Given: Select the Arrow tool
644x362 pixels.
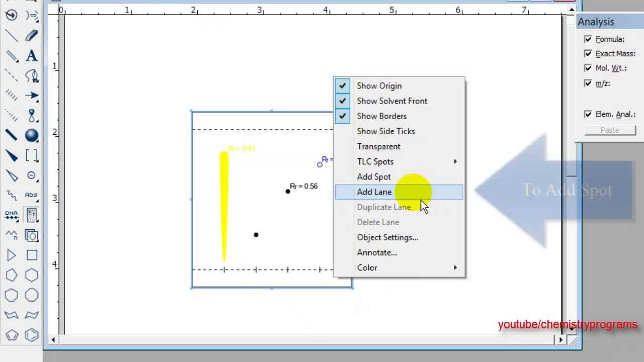Looking at the screenshot, I should click(32, 96).
